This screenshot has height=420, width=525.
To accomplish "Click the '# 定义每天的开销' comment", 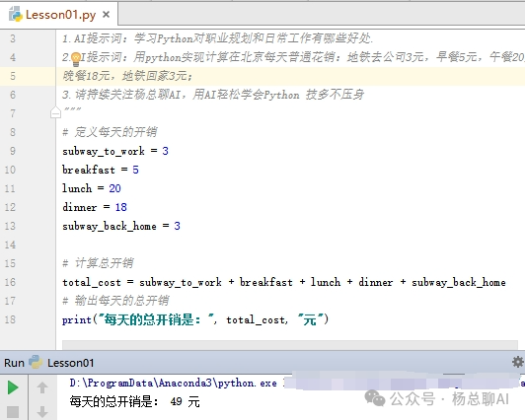I will click(x=110, y=132).
